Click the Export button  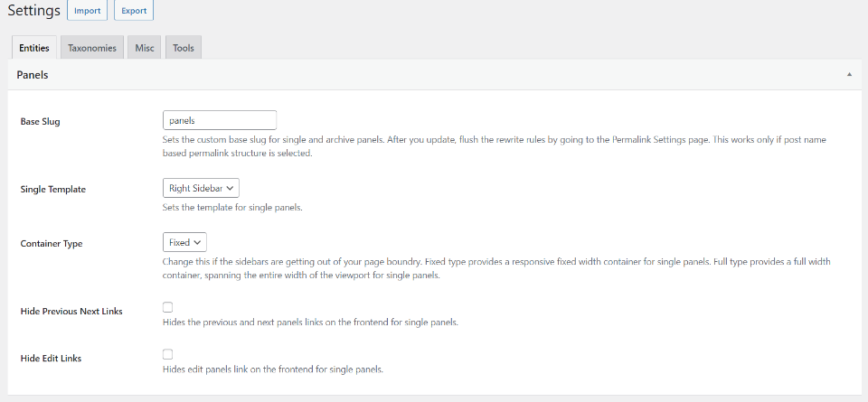coord(134,11)
